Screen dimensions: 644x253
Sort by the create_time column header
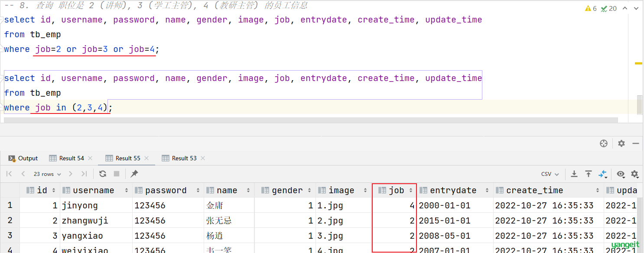pos(548,190)
